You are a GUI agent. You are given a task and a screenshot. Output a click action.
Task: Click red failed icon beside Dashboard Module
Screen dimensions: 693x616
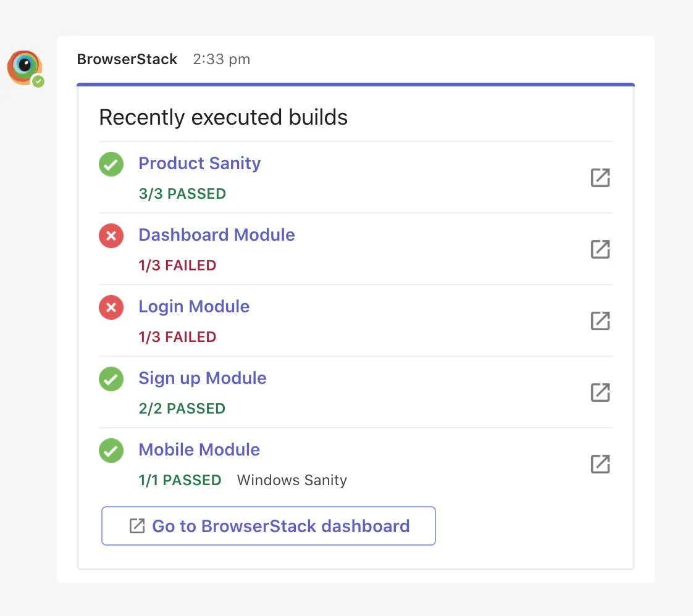coord(111,236)
